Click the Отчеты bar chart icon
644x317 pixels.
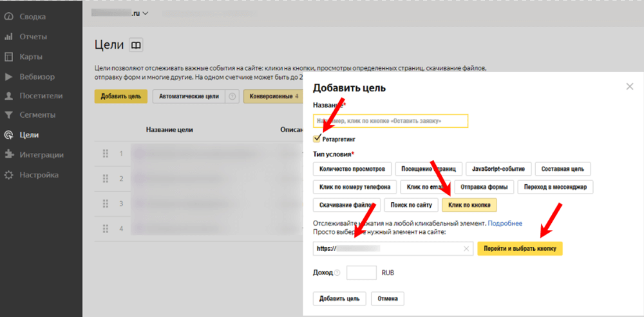pyautogui.click(x=8, y=36)
